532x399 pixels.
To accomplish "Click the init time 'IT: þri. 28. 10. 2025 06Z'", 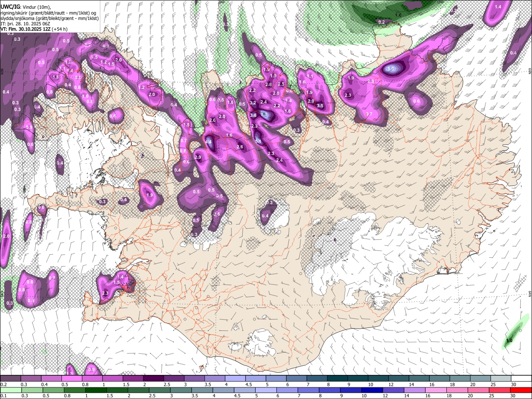I will (x=26, y=24).
